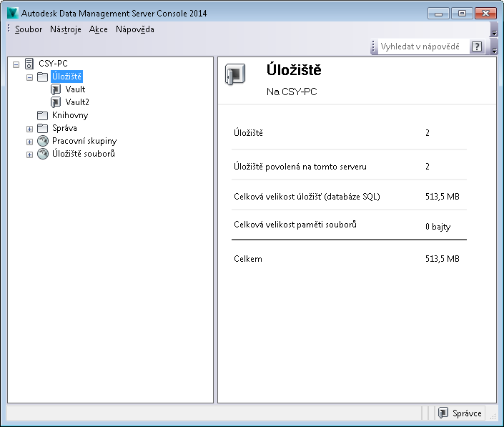Click the Celkem label
Viewport: 504px width, 427px height.
248,259
